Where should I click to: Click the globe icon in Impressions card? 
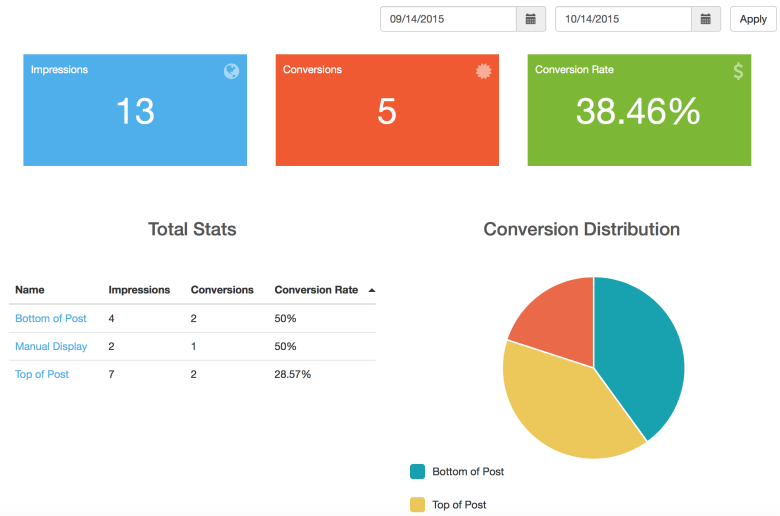coord(231,71)
